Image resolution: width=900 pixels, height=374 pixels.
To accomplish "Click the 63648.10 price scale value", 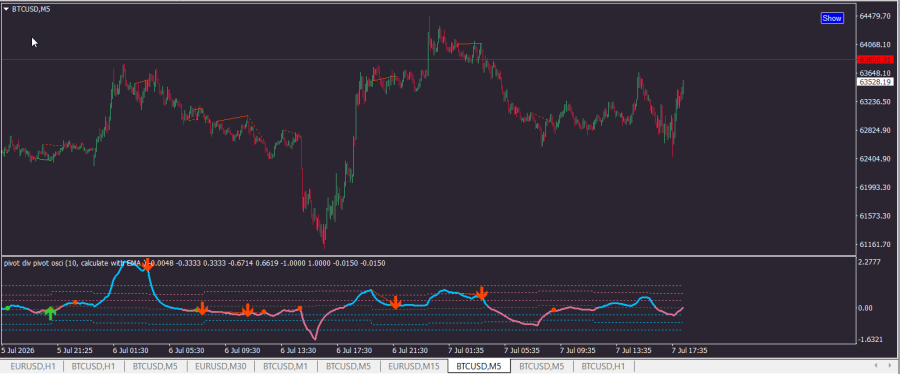I will click(875, 73).
